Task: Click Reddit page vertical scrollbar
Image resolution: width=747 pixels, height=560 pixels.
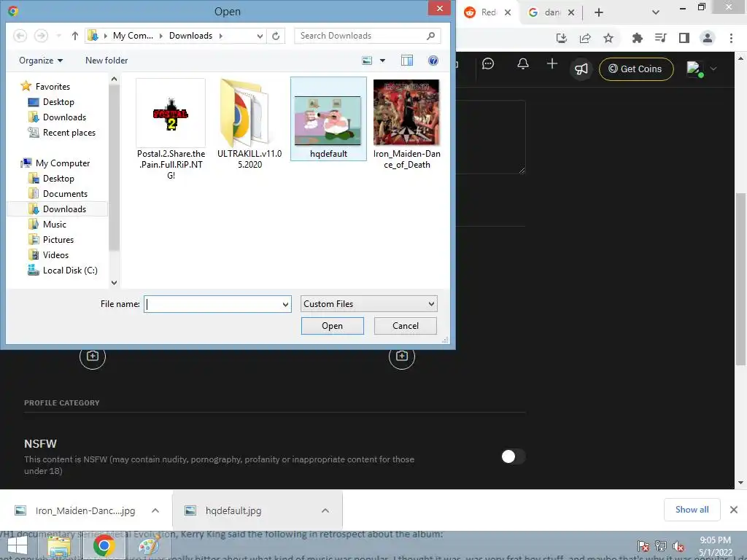Action: tap(741, 279)
